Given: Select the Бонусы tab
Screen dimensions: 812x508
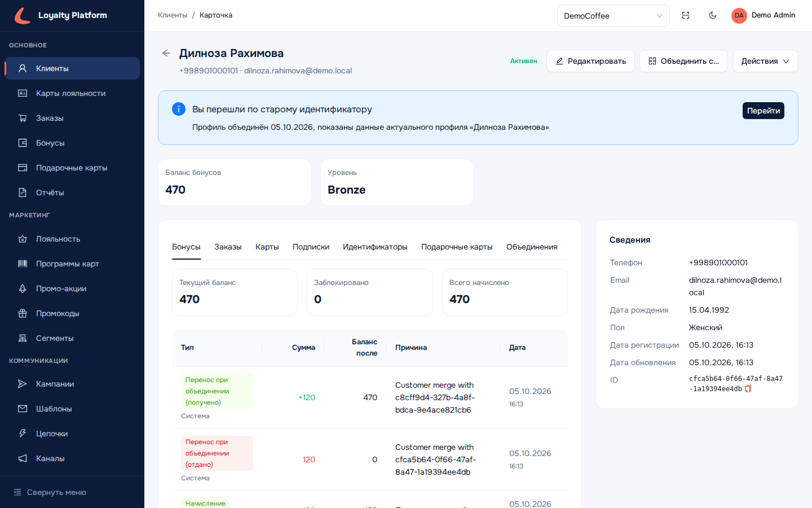Looking at the screenshot, I should click(186, 247).
